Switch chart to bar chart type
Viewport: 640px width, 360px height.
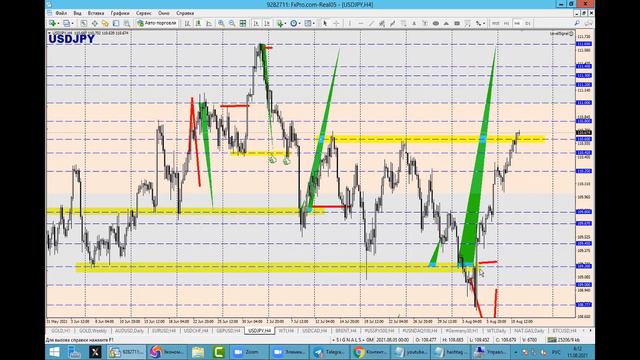click(x=187, y=23)
